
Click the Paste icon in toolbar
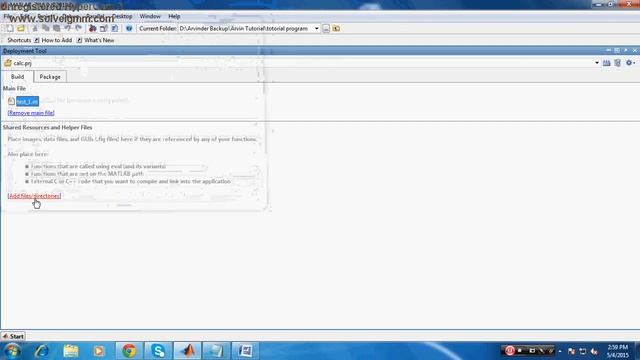tap(56, 28)
